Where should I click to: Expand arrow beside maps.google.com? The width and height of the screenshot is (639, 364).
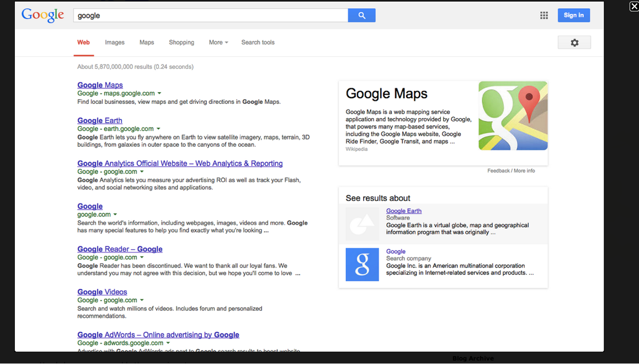click(159, 94)
